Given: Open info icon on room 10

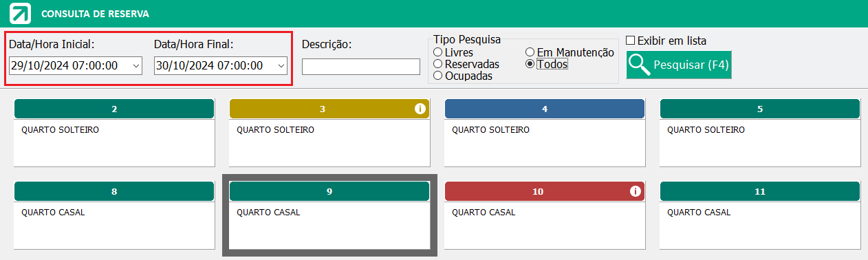Looking at the screenshot, I should 636,191.
